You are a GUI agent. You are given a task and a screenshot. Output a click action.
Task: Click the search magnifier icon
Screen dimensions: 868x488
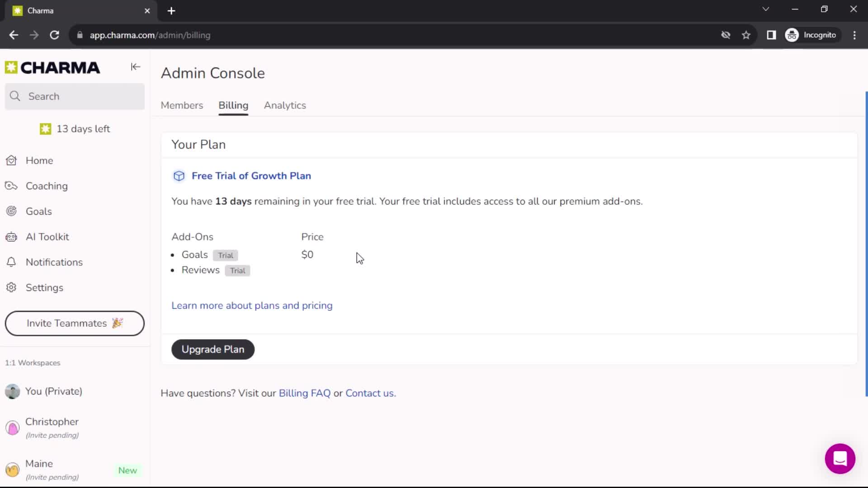click(x=15, y=96)
